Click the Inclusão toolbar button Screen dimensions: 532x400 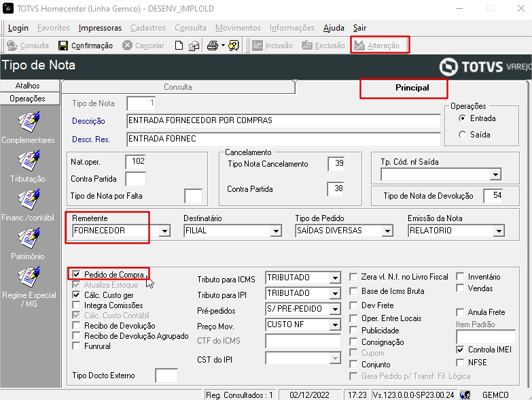tap(272, 46)
